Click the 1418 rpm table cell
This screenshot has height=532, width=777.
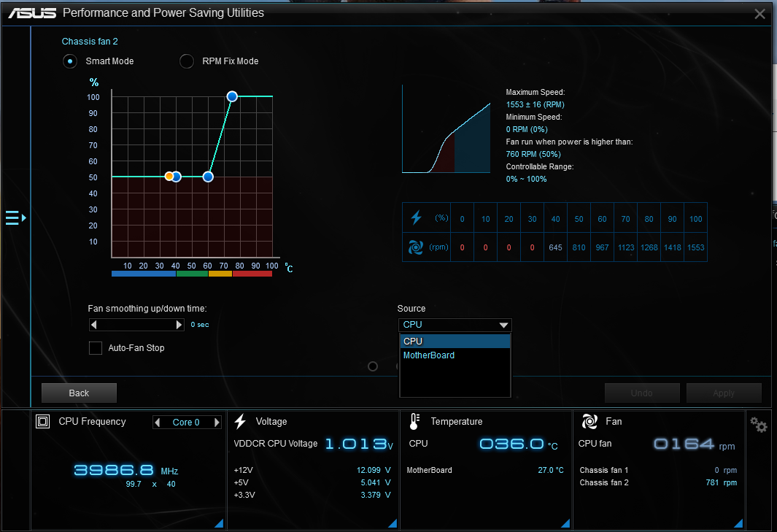click(673, 247)
